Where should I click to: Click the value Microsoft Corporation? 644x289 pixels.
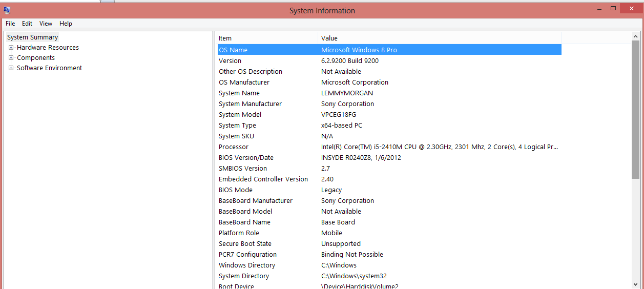pos(355,82)
